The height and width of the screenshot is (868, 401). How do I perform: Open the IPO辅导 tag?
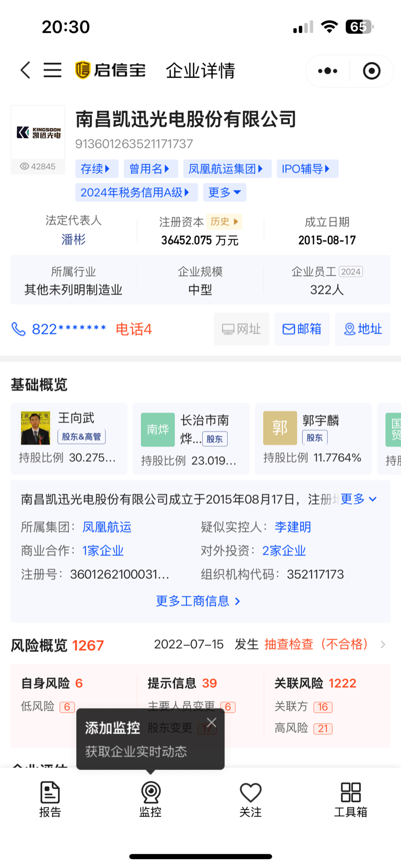(x=307, y=169)
